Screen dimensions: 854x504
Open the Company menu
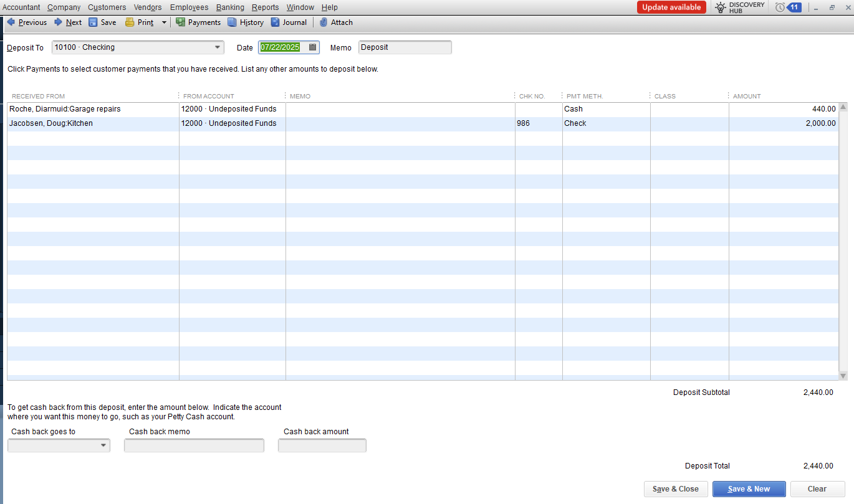point(64,7)
